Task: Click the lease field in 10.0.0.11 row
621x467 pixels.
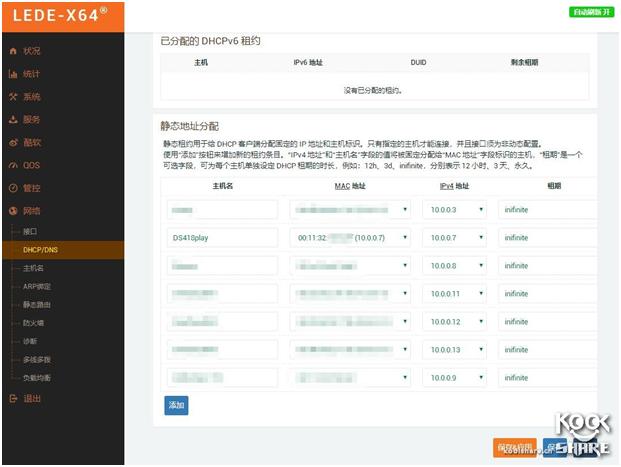Action: 548,294
